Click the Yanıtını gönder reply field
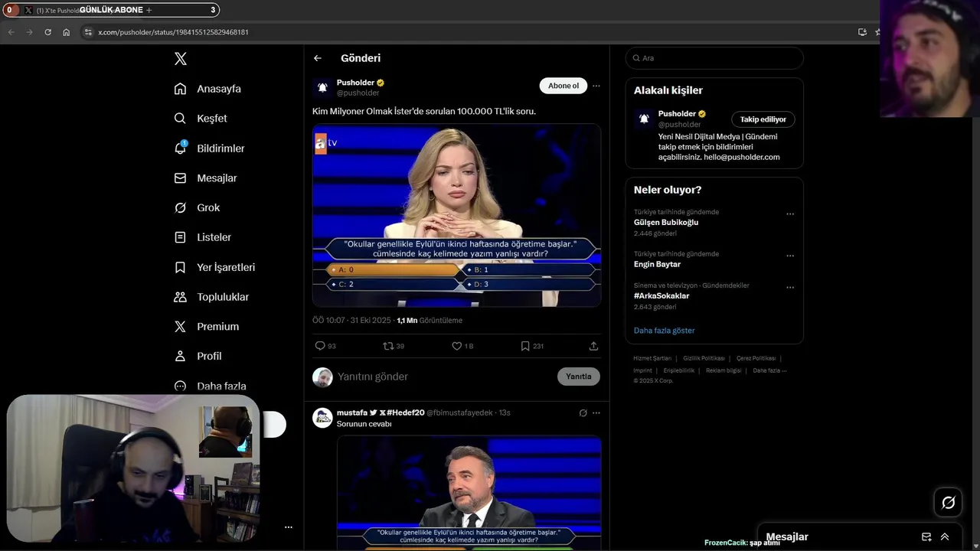This screenshot has width=980, height=551. pyautogui.click(x=444, y=377)
